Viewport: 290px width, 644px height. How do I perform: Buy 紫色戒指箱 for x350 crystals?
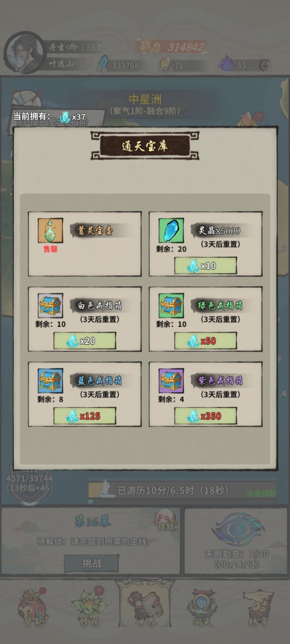205,416
